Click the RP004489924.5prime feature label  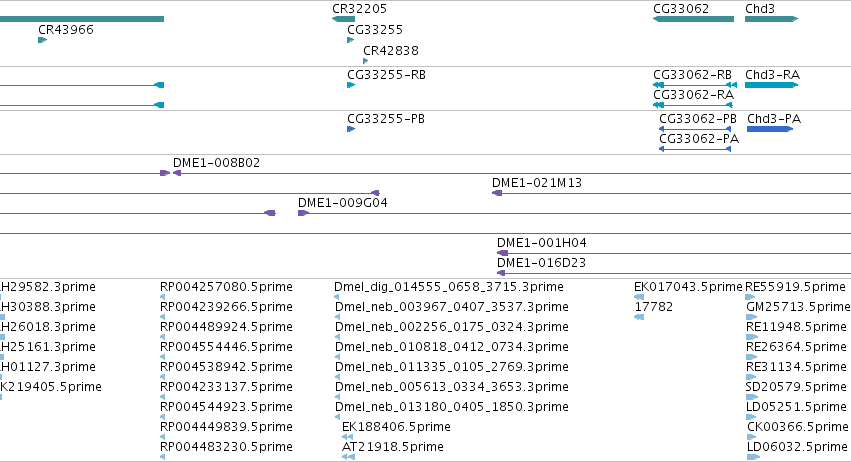click(x=226, y=327)
